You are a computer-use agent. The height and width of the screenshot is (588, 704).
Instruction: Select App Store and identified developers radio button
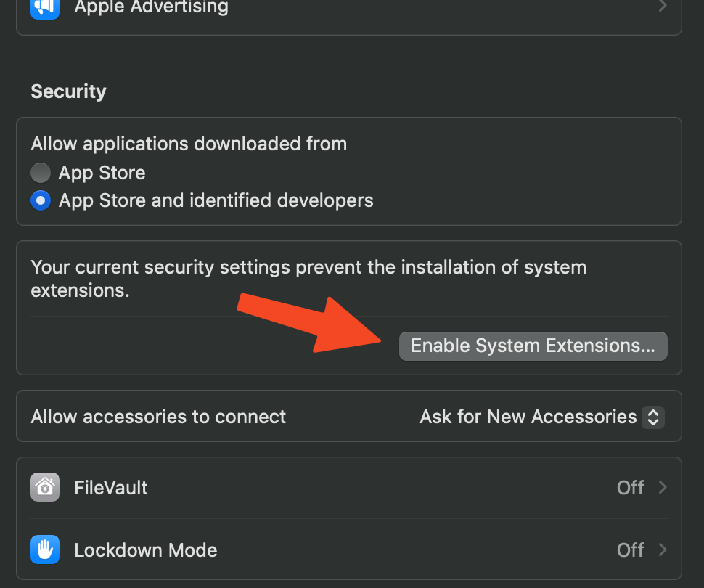tap(41, 200)
